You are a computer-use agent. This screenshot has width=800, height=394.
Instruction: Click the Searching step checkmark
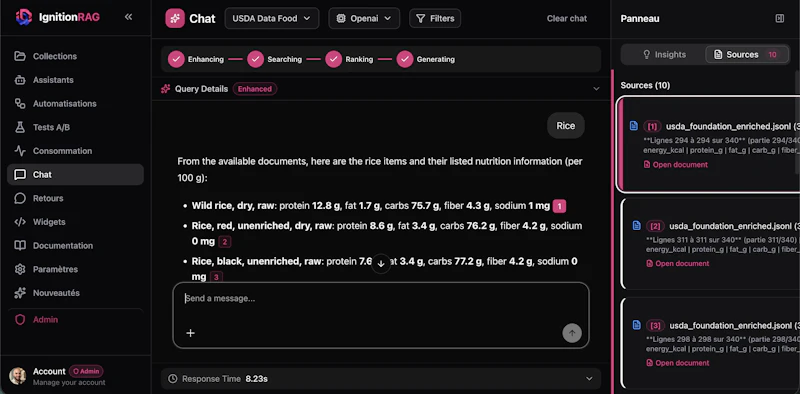point(256,59)
